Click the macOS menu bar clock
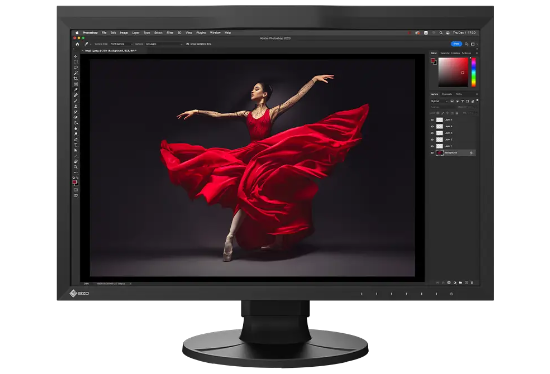Viewport: 550px width, 374px height. (x=464, y=33)
